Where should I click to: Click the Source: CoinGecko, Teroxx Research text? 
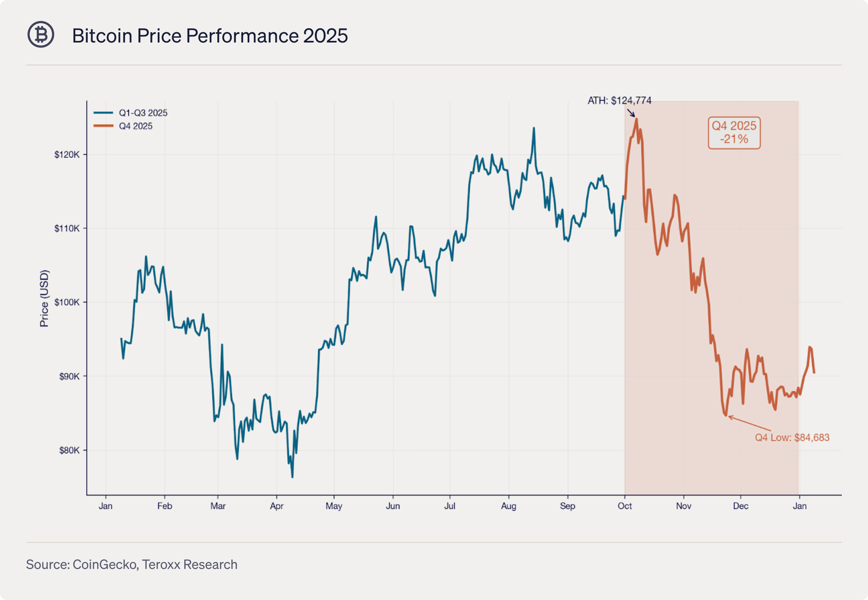click(132, 564)
